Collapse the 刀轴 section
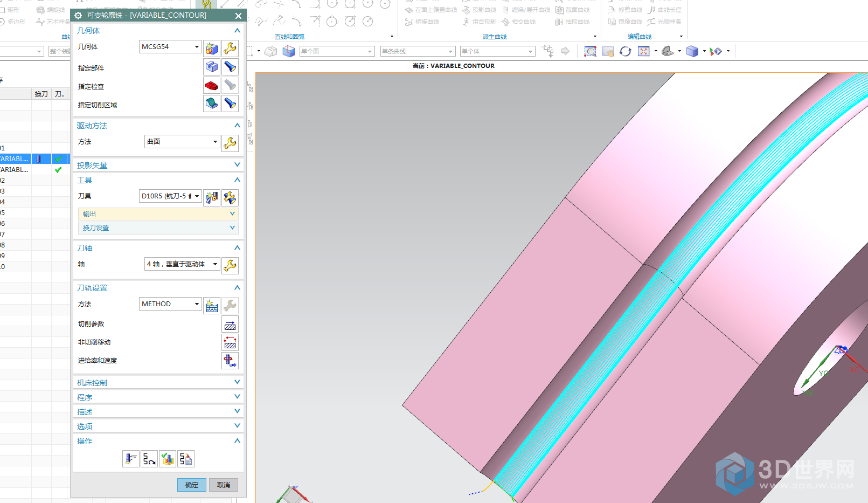This screenshot has width=868, height=503. pyautogui.click(x=237, y=248)
